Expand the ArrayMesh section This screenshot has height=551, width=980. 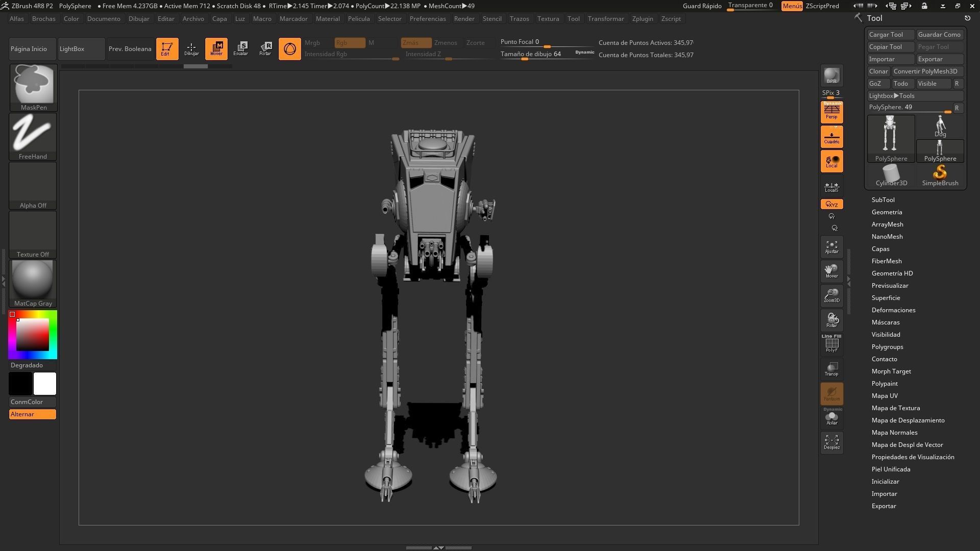tap(887, 224)
